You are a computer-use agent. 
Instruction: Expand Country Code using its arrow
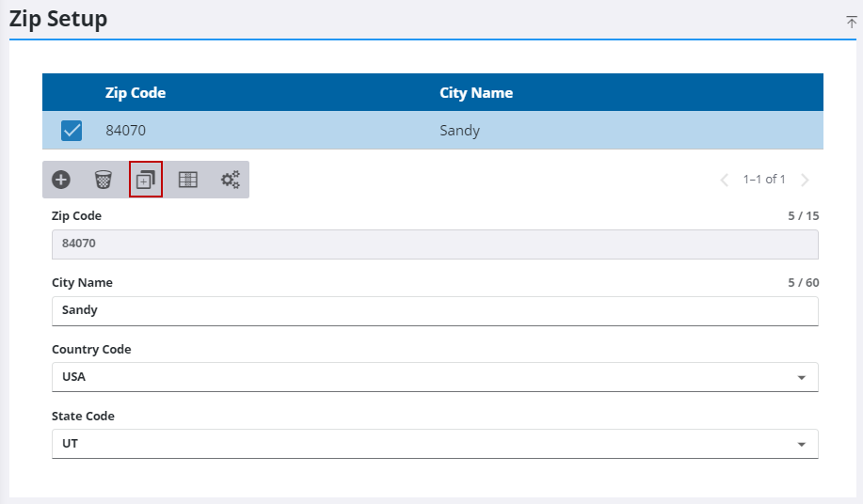(x=801, y=378)
